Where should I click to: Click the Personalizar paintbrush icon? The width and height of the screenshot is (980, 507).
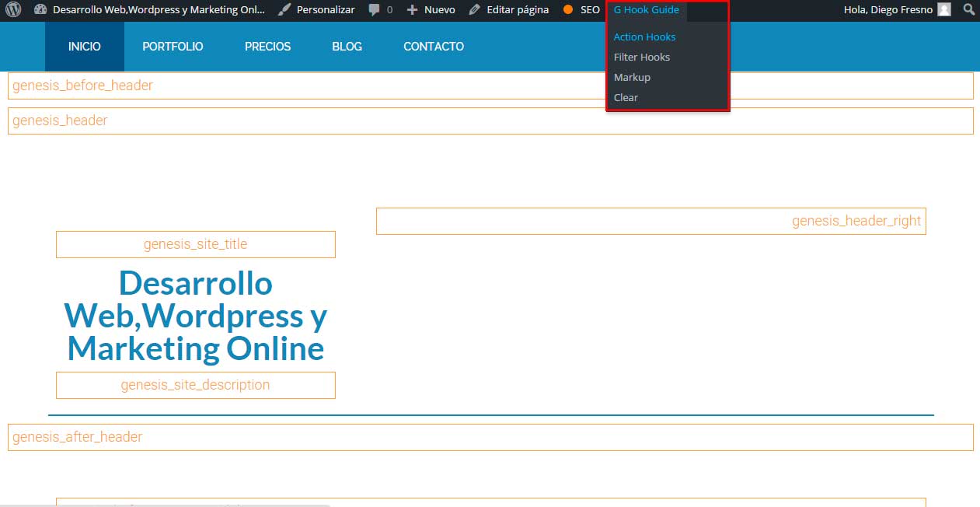click(x=285, y=10)
